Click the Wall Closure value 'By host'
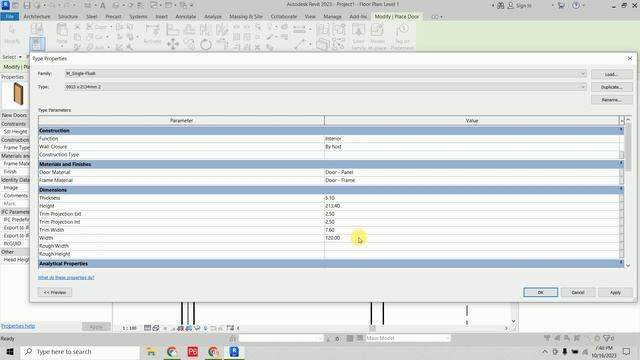Image resolution: width=640 pixels, height=360 pixels. [x=333, y=147]
